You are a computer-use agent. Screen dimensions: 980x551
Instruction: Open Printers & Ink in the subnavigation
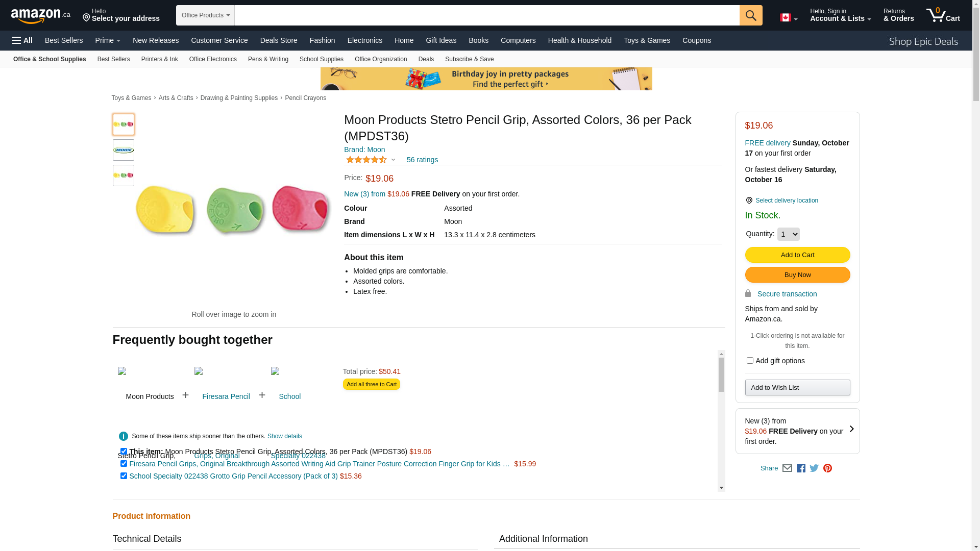(x=159, y=59)
